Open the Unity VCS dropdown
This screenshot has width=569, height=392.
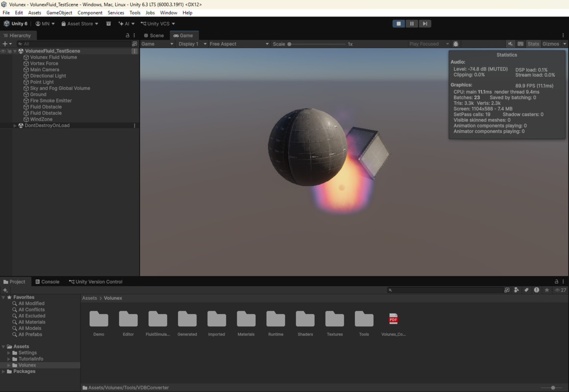[158, 24]
